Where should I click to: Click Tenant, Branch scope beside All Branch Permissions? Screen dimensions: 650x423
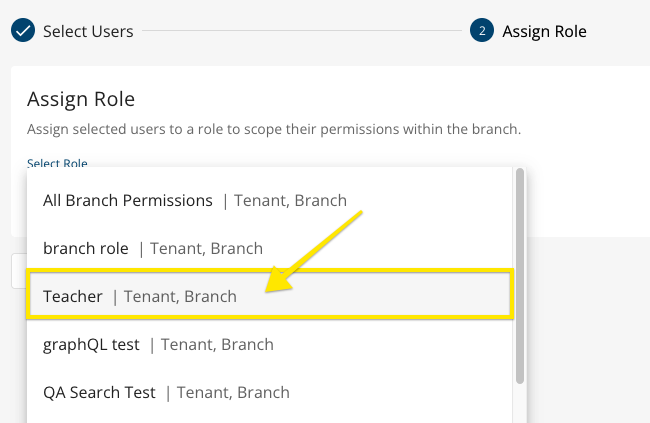pos(290,201)
